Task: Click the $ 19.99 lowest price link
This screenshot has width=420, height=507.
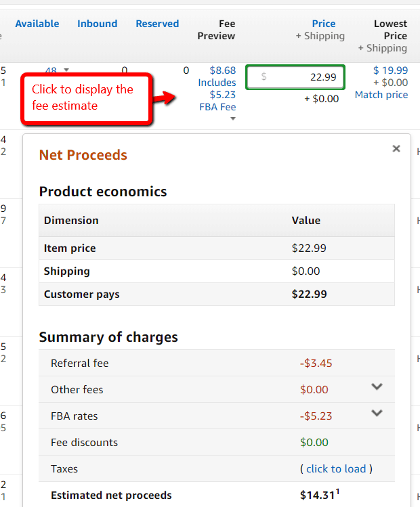Action: pos(390,70)
